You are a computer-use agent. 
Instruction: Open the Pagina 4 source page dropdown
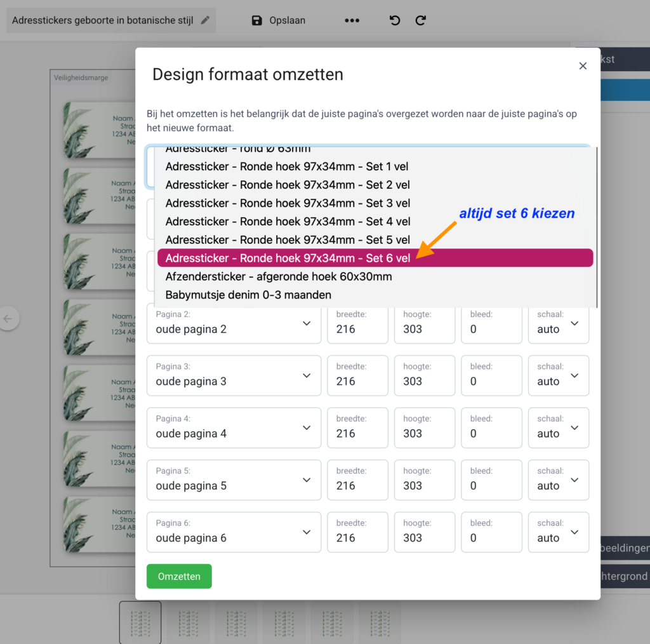point(234,427)
